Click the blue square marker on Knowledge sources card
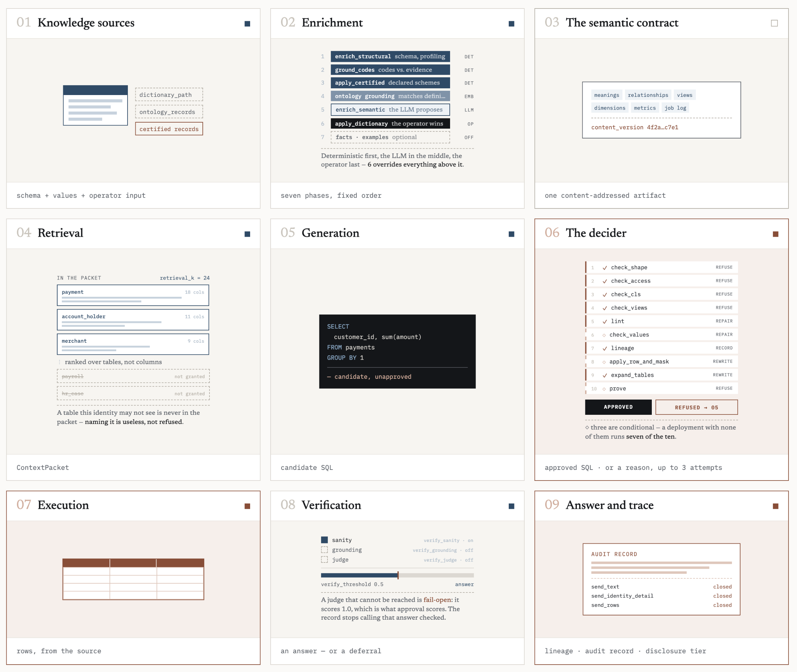 tap(247, 24)
